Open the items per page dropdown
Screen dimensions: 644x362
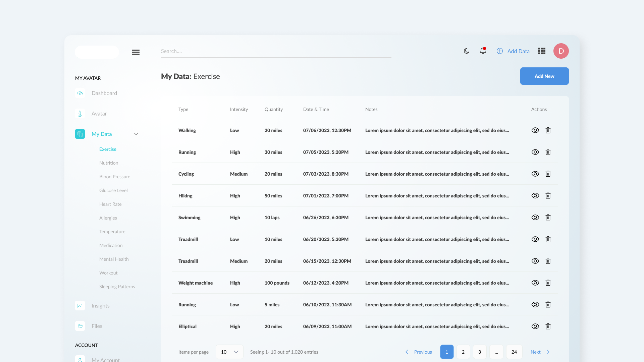click(229, 352)
